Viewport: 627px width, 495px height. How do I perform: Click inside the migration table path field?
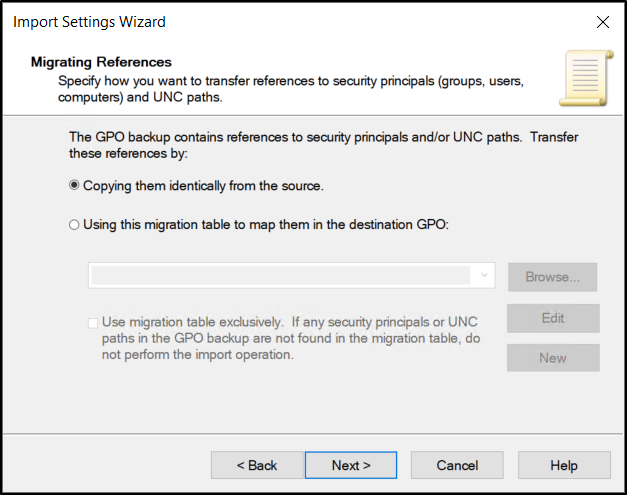click(280, 276)
